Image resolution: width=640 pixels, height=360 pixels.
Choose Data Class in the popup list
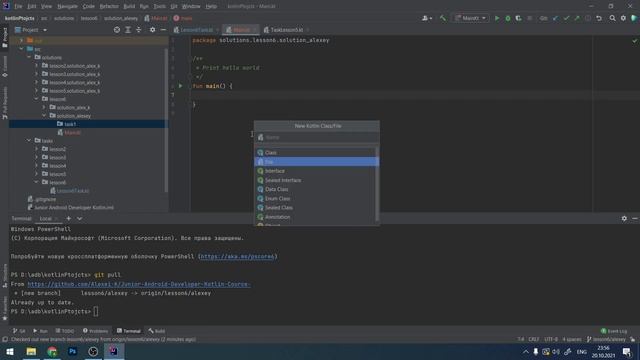click(x=316, y=189)
